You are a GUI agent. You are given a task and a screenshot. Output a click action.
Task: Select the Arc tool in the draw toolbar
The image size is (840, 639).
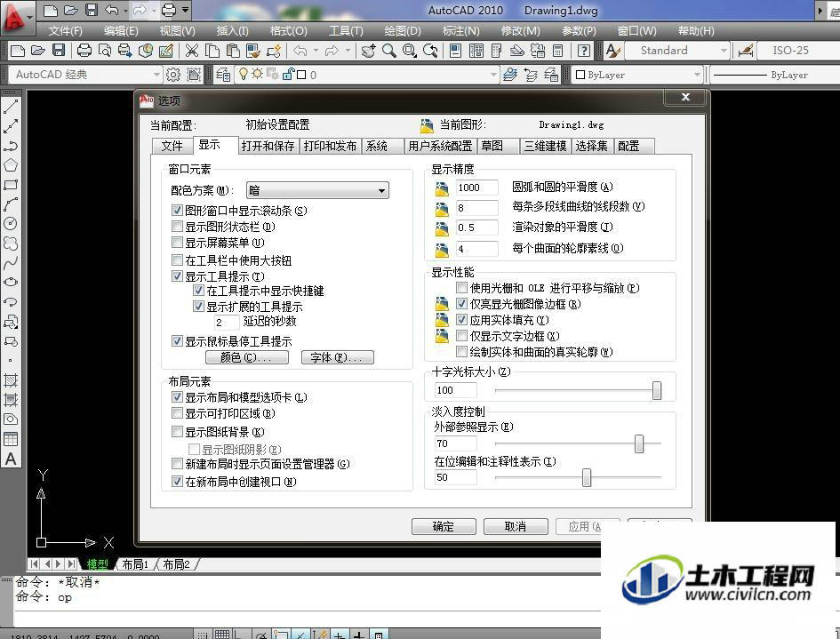point(11,204)
